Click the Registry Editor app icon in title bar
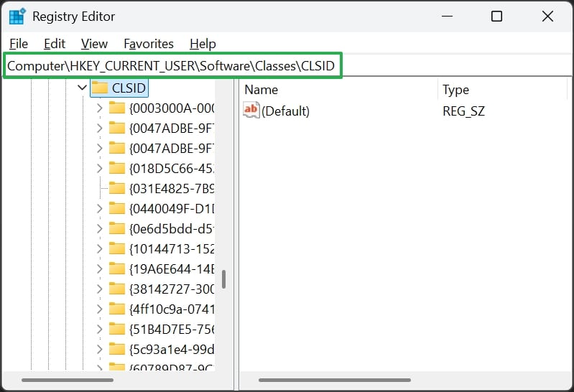574x392 pixels. tap(17, 16)
